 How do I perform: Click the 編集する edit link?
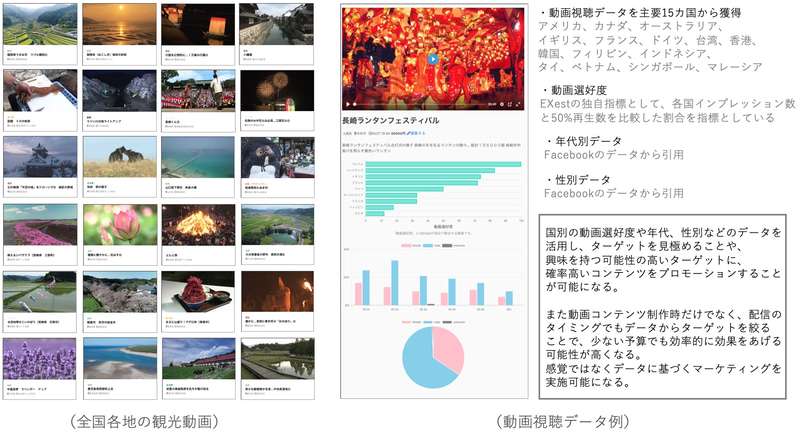416,133
